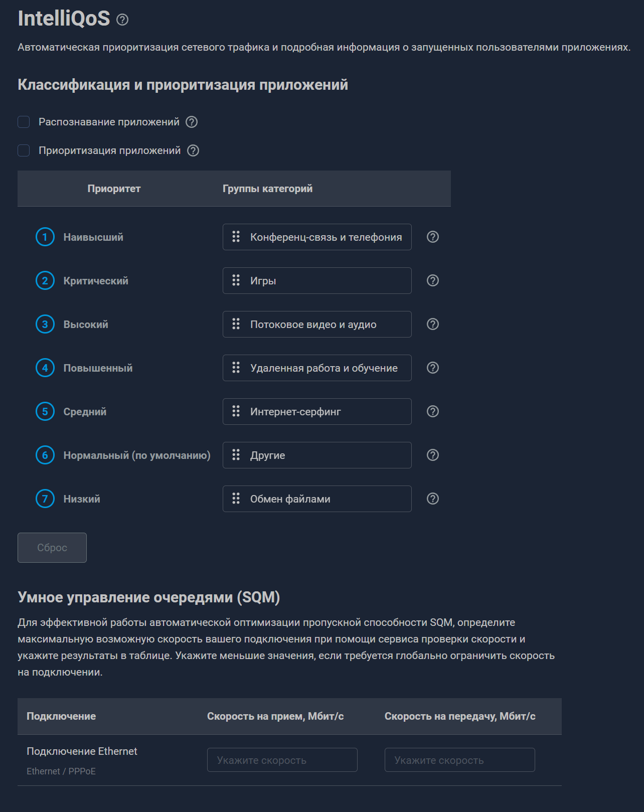Click drag handle on the Игры item
Viewport: 644px width, 812px height.
[236, 280]
